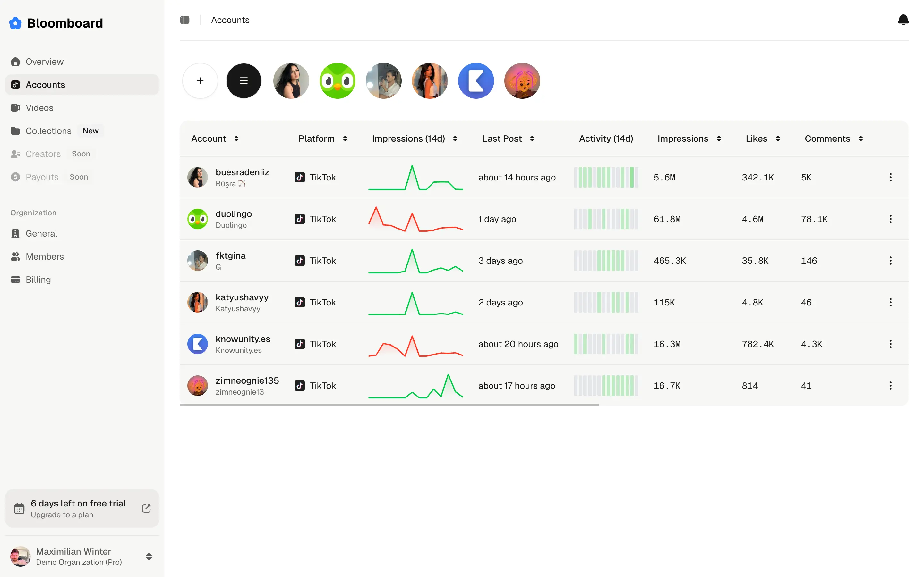Image resolution: width=924 pixels, height=577 pixels.
Task: Open the organization switcher for Maximilian Winter
Action: pos(148,556)
